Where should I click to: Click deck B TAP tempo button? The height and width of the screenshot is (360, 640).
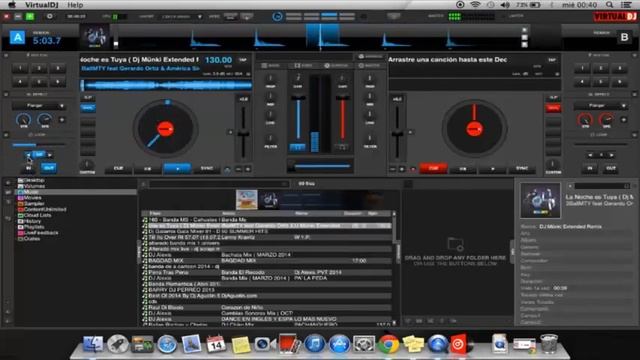click(x=552, y=60)
